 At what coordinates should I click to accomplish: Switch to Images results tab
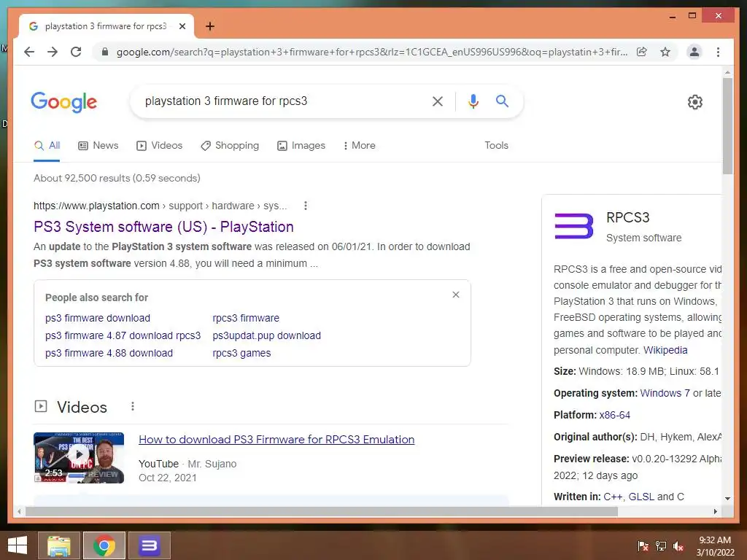(301, 146)
